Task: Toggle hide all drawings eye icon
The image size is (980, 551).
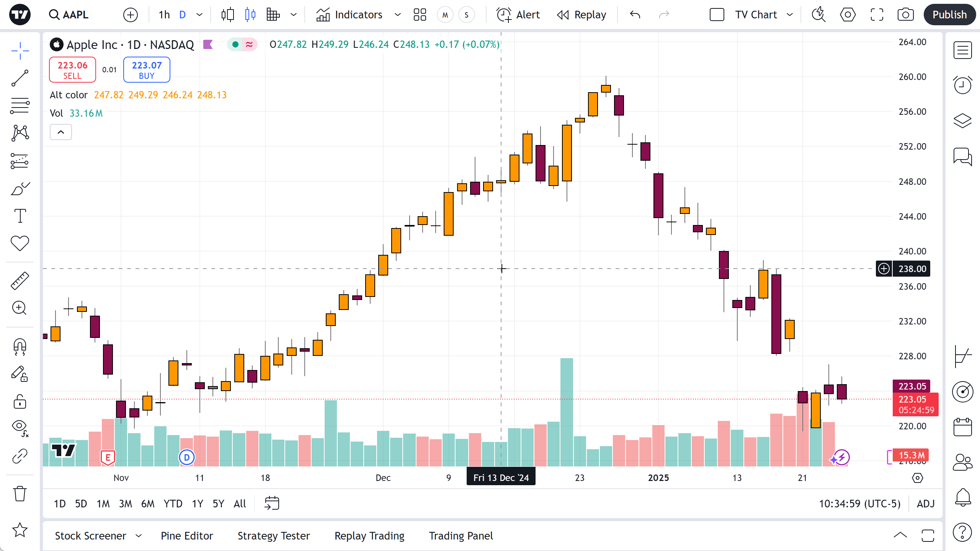Action: tap(20, 427)
